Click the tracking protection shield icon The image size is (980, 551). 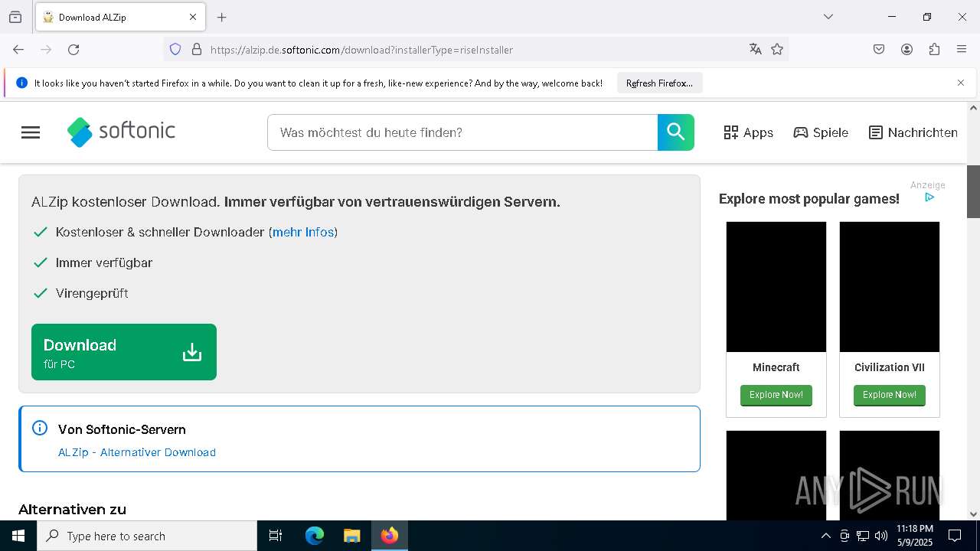coord(175,50)
